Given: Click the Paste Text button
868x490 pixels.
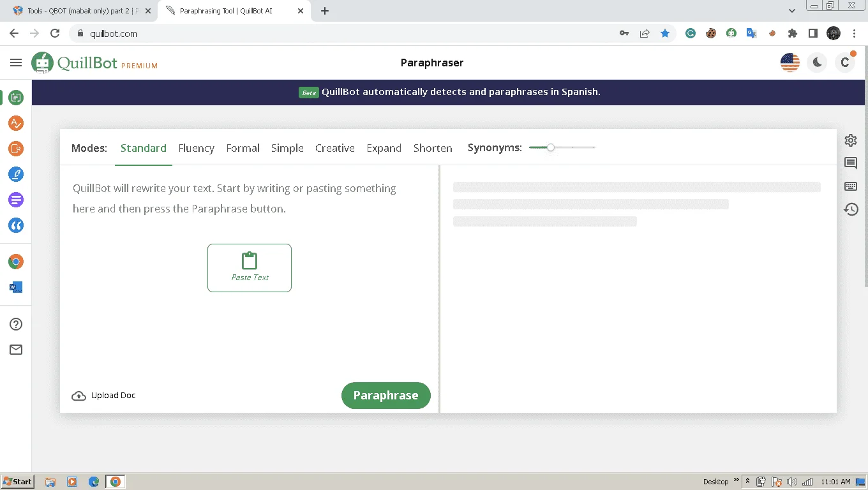Looking at the screenshot, I should pos(250,268).
